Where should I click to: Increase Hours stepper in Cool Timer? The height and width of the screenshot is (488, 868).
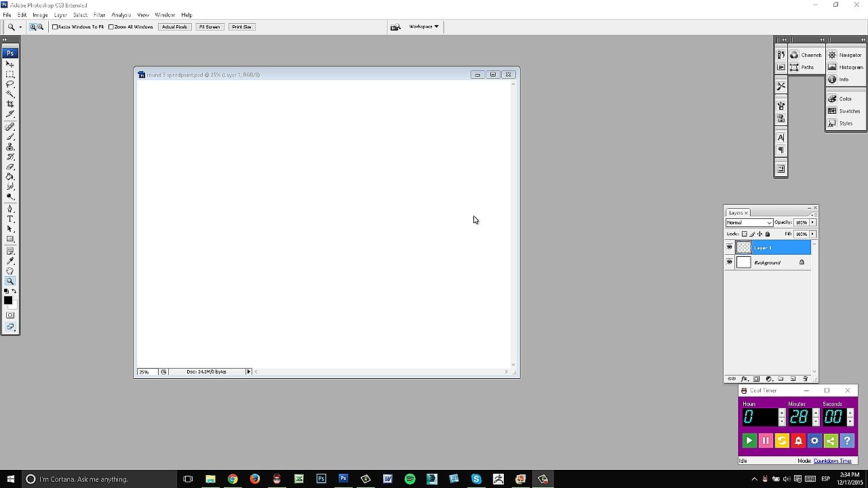[781, 413]
